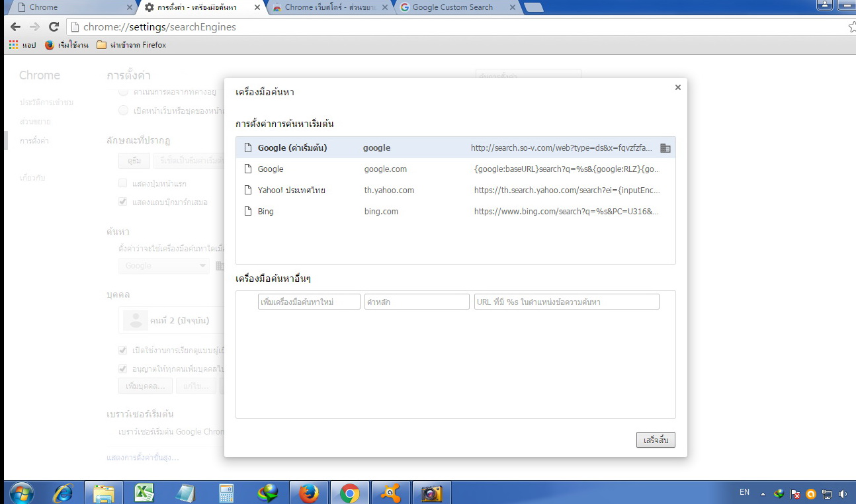Click the 'URL ที่มี %s' input field

point(567,302)
